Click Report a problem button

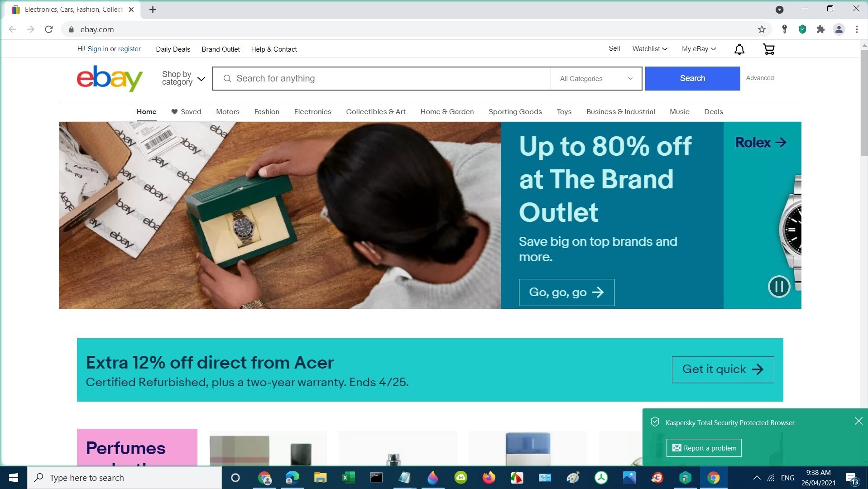point(704,448)
